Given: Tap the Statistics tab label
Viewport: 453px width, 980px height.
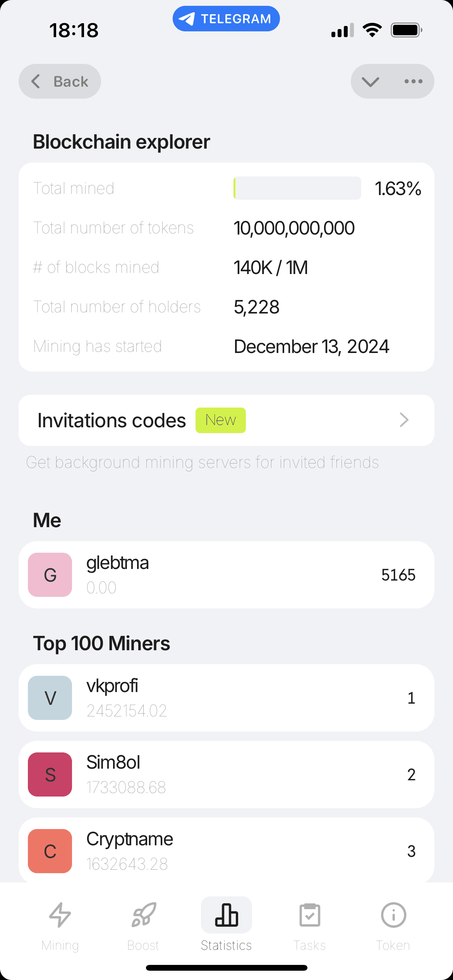Looking at the screenshot, I should click(x=226, y=945).
